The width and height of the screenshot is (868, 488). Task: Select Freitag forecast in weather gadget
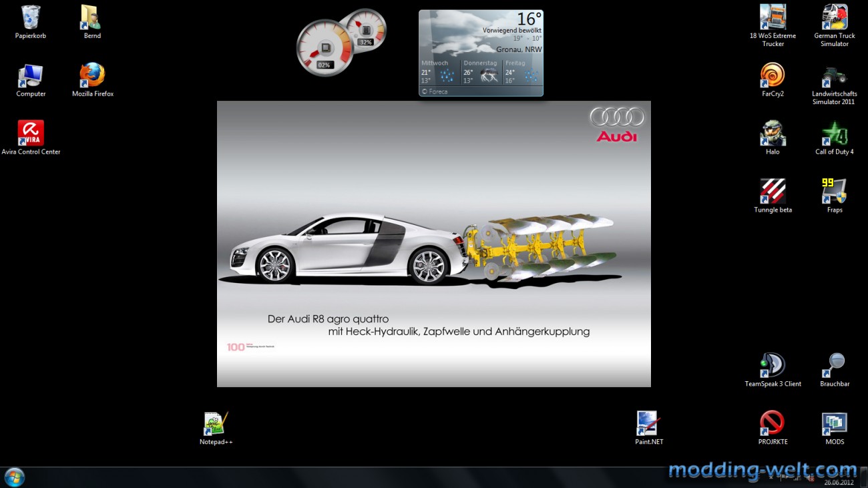[523, 71]
